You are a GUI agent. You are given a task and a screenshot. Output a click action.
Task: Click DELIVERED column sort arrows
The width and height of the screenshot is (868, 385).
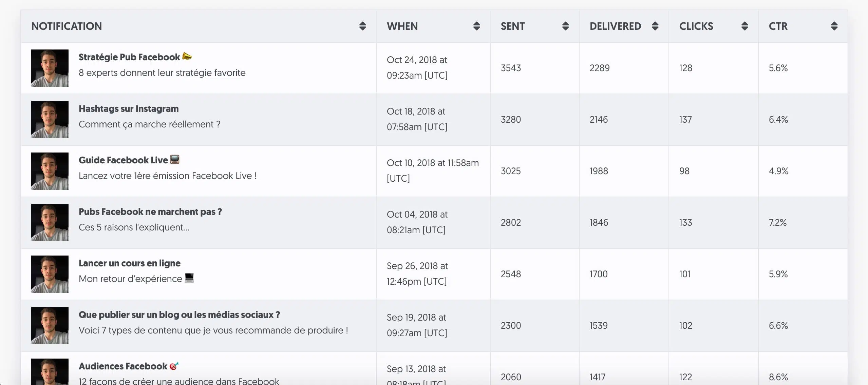click(655, 26)
